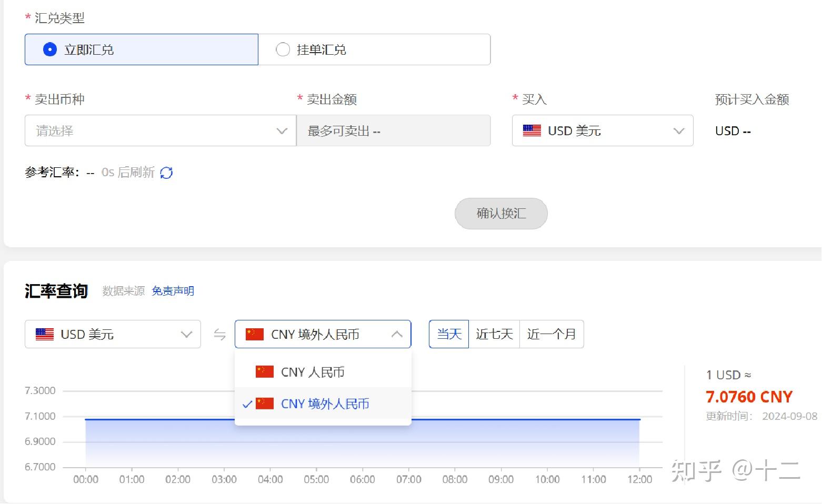Viewport: 822px width, 504px height.
Task: Click the US flag beside USD 美元 selector
Action: click(x=45, y=334)
